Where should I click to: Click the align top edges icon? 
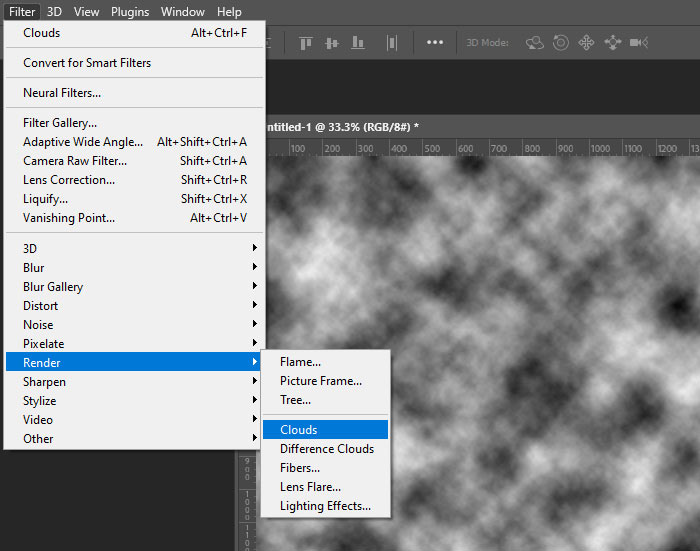coord(305,43)
